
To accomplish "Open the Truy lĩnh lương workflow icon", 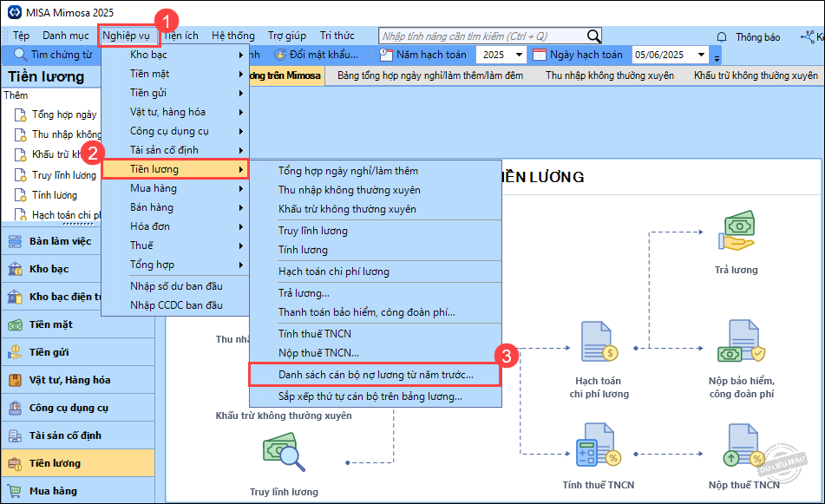I will [x=285, y=452].
